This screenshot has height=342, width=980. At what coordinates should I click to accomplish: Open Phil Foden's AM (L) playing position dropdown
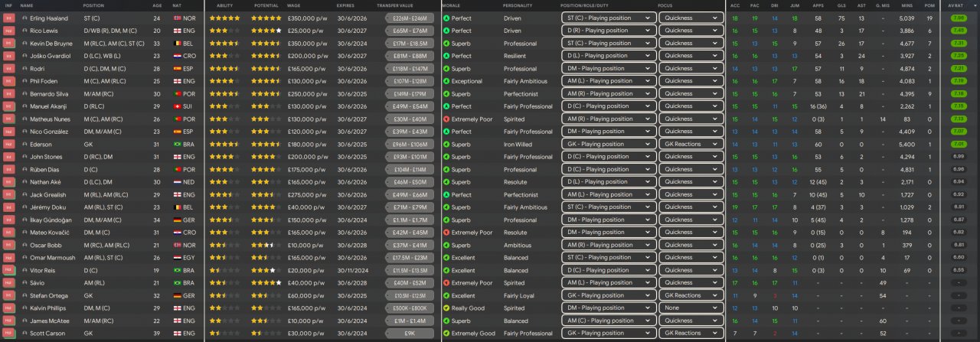(x=608, y=80)
